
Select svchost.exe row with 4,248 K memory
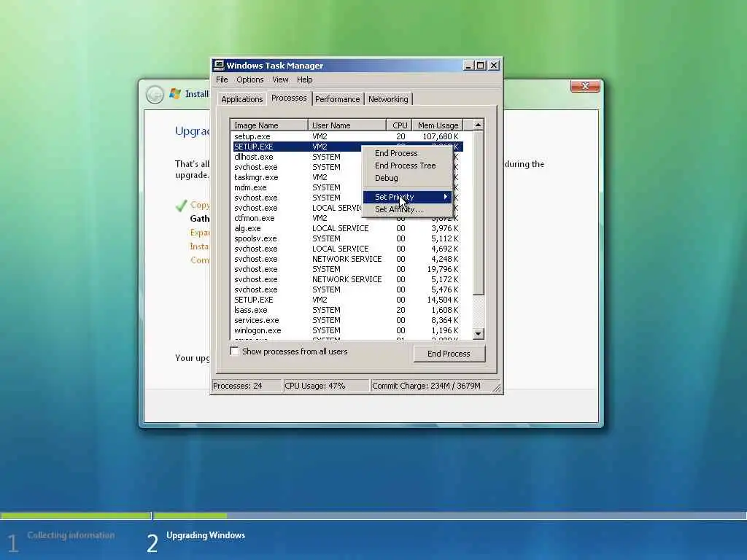click(x=347, y=259)
